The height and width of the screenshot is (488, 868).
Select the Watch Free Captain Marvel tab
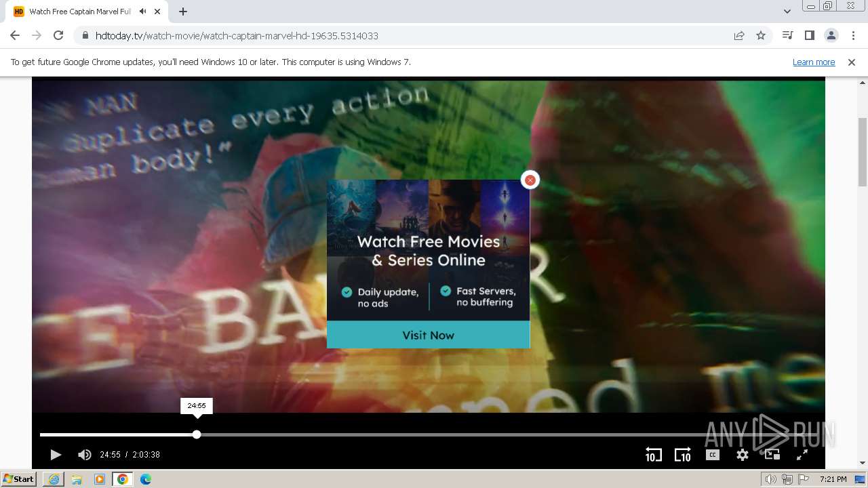[x=88, y=12]
